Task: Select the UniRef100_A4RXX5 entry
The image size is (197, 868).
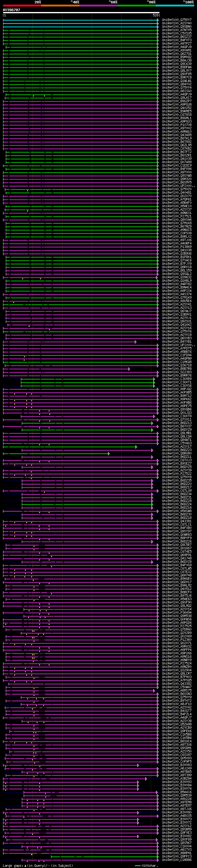Action: click(x=177, y=816)
